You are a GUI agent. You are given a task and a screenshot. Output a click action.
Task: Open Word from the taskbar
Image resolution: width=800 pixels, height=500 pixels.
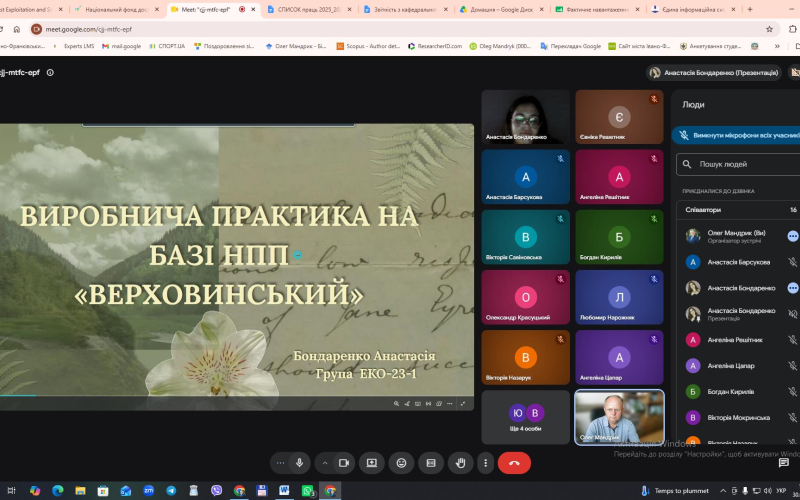284,491
